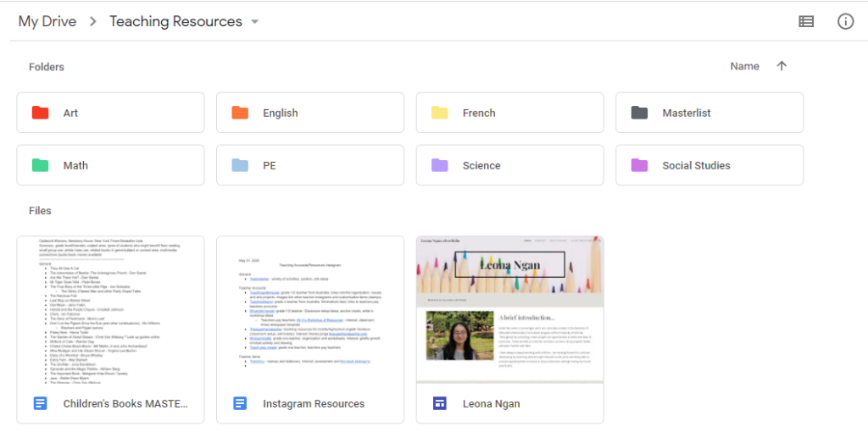Click the Google Sites icon beside Leona Ngan
The image size is (868, 432).
pyautogui.click(x=440, y=403)
